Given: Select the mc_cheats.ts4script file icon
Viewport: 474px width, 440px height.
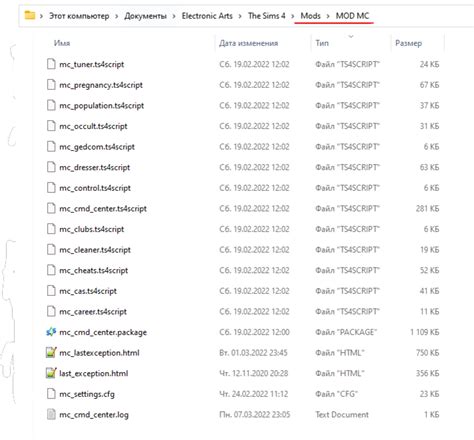Looking at the screenshot, I should pyautogui.click(x=51, y=270).
